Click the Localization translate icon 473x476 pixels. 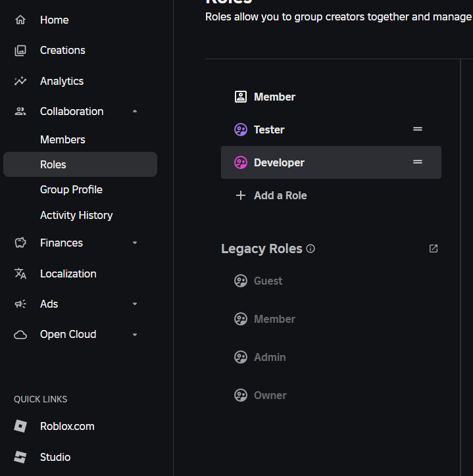click(20, 274)
